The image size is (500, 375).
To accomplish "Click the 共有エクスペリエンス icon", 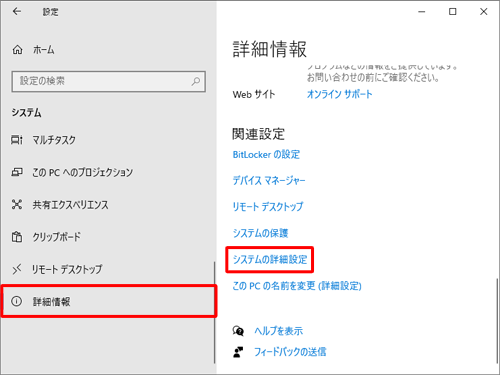I will 17,204.
